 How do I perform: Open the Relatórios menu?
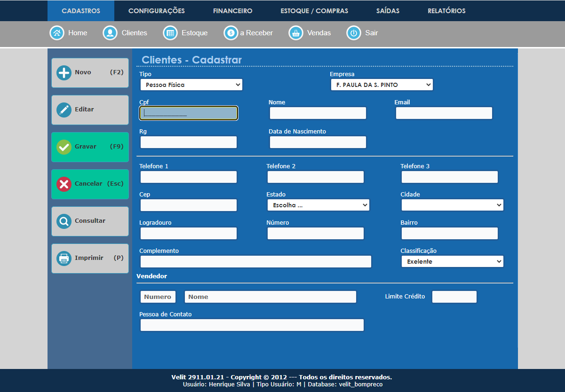point(446,11)
